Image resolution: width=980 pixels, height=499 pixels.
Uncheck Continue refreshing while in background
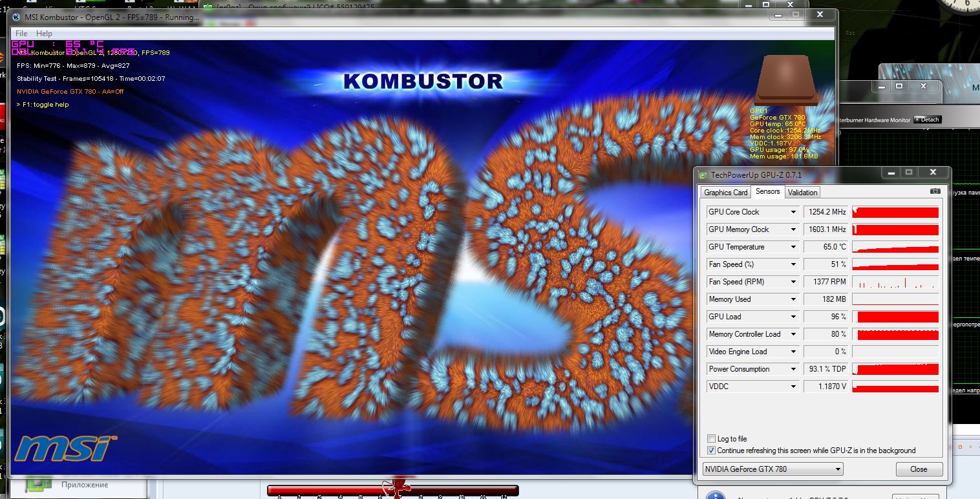[712, 451]
